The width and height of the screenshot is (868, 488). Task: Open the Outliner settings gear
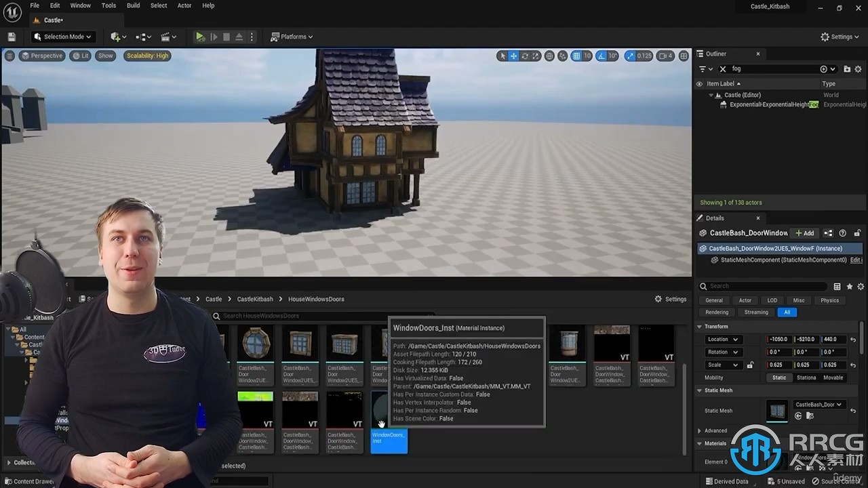(x=859, y=69)
